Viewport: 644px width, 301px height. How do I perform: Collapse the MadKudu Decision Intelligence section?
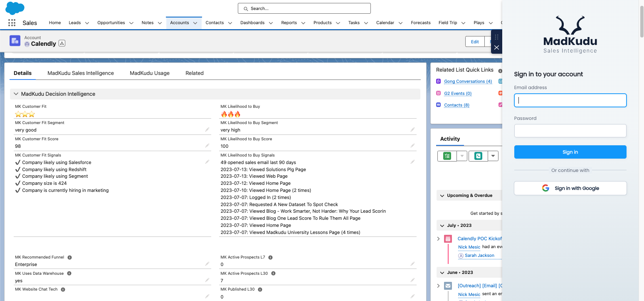pyautogui.click(x=16, y=94)
